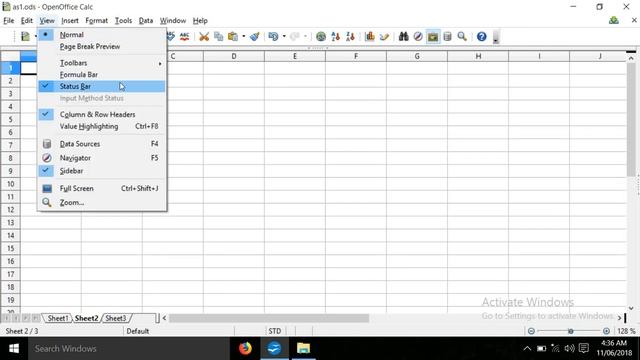Open the Edit menu
This screenshot has height=360, width=640.
click(27, 20)
